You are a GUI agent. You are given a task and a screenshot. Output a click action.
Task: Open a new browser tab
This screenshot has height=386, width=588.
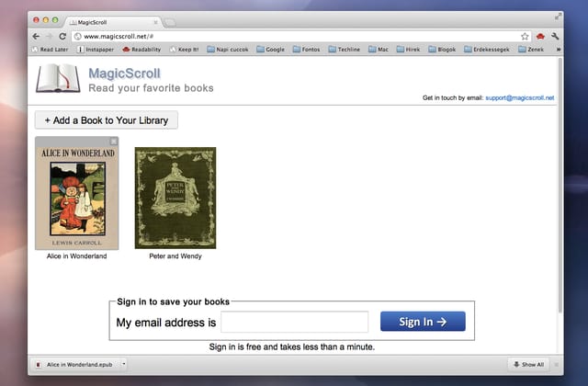[170, 22]
